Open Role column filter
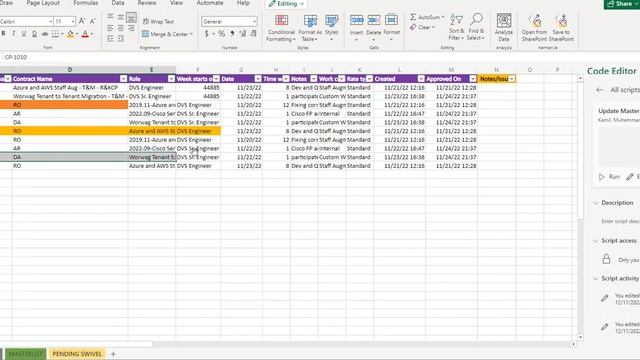Screen dimensions: 640x360 [x=171, y=79]
